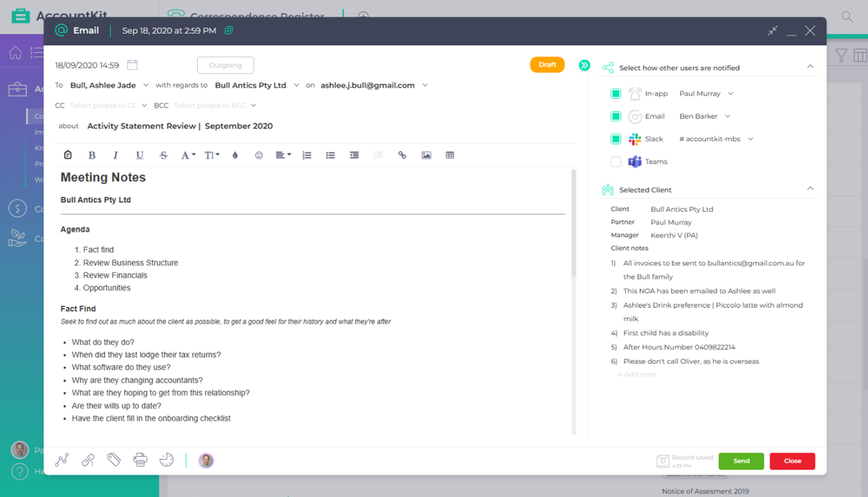Click Add note under Client notes
Screen dimensions: 868x497
click(636, 374)
